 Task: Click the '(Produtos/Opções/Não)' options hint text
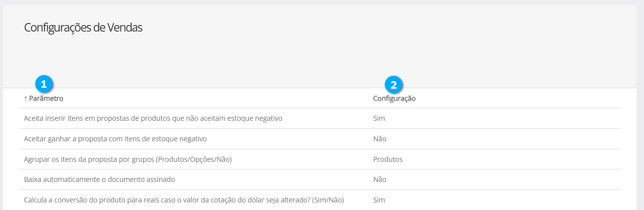[194, 159]
